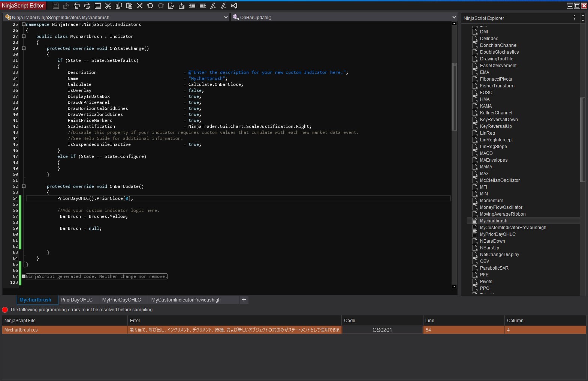This screenshot has width=588, height=381.
Task: Switch to the MyCustomIndicatorPrevioushigh tab
Action: [x=186, y=300]
